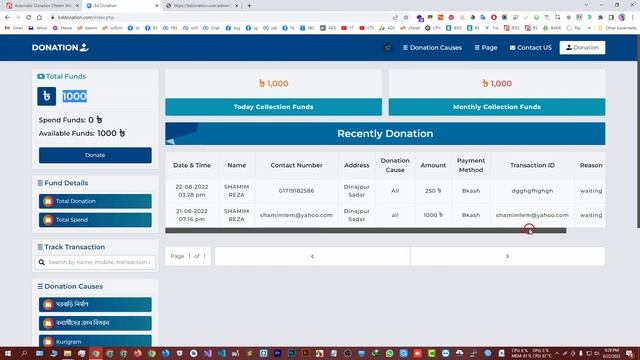Click the Recently Donation banner heading

pos(385,134)
